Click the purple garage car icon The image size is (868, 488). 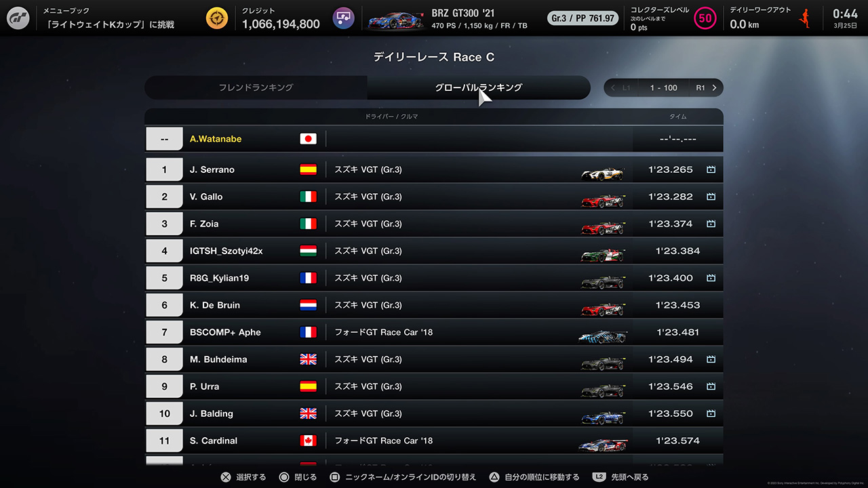point(344,18)
